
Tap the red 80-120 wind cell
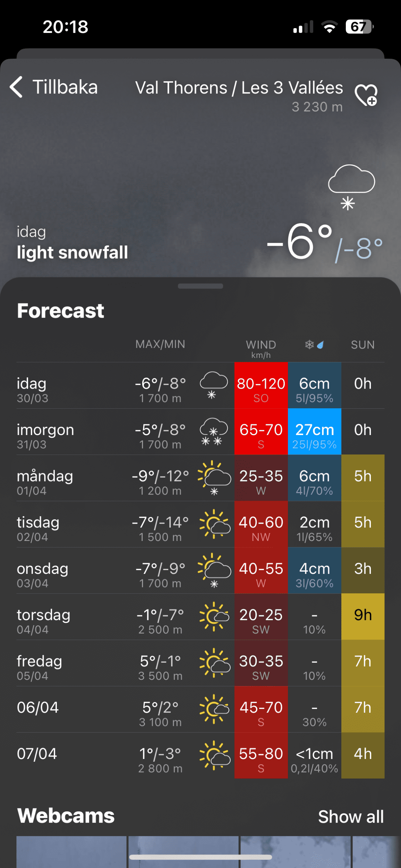(x=261, y=385)
